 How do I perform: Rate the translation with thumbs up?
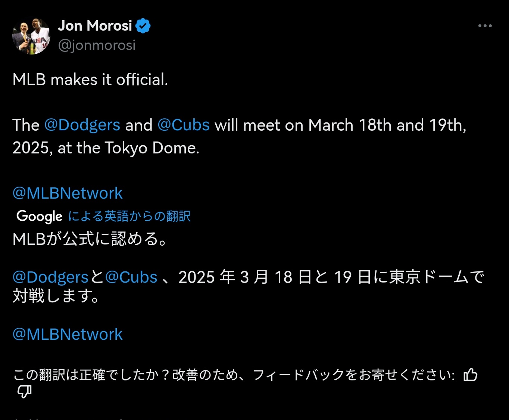pyautogui.click(x=470, y=374)
